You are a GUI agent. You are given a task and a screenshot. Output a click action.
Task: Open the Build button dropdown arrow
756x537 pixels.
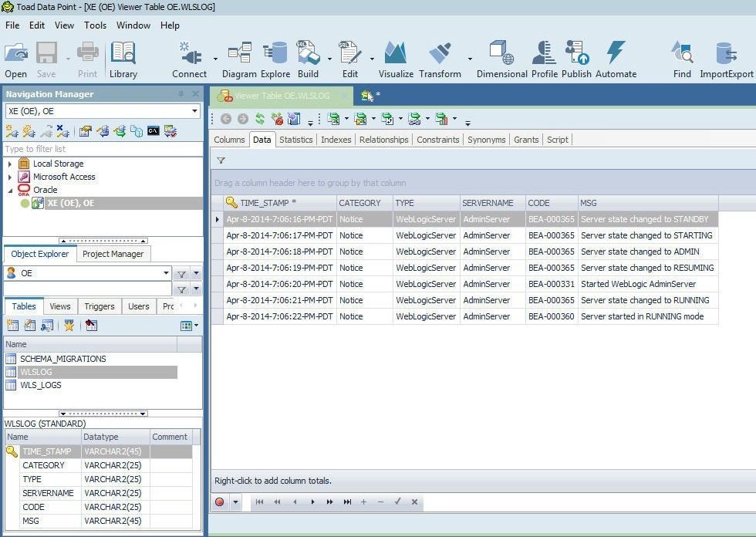[330, 59]
